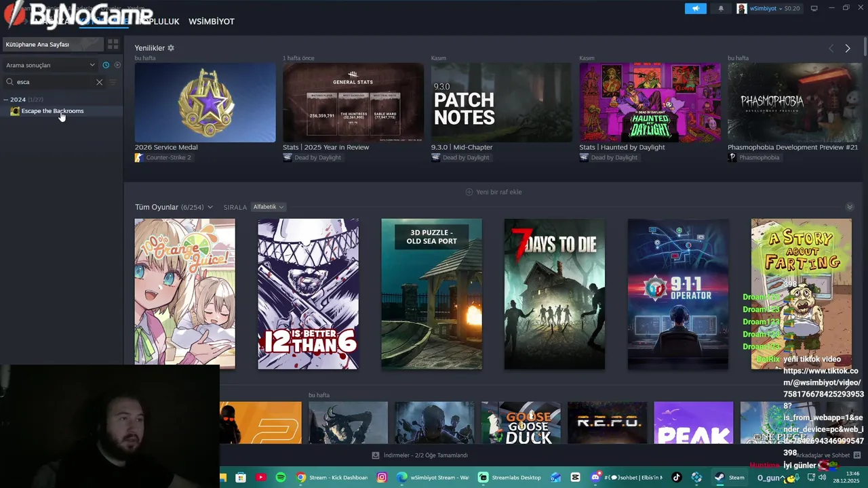The width and height of the screenshot is (868, 488).
Task: Open İndirmeler downloads status
Action: (x=426, y=455)
